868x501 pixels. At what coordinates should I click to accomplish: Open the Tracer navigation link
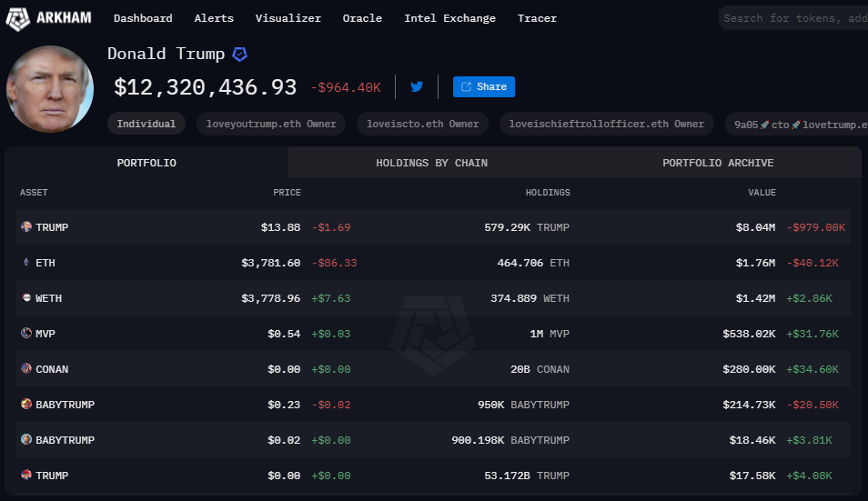pos(537,18)
